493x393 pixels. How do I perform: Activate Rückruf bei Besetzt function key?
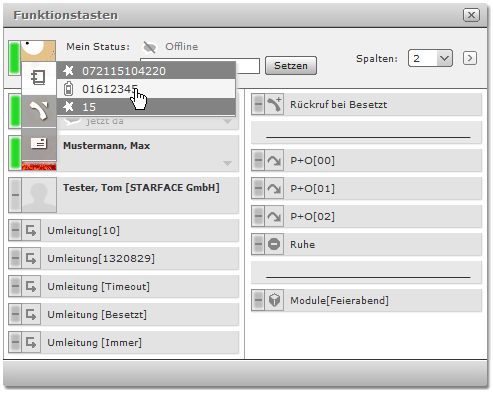point(367,104)
